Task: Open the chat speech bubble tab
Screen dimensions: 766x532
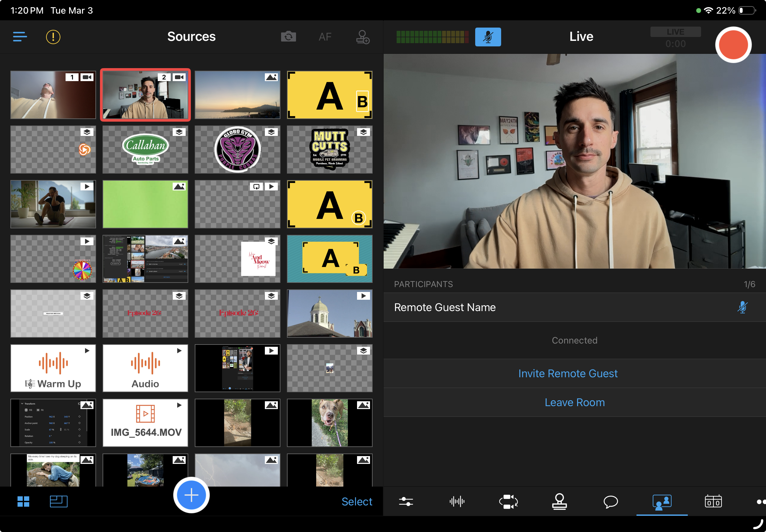Action: 611,501
